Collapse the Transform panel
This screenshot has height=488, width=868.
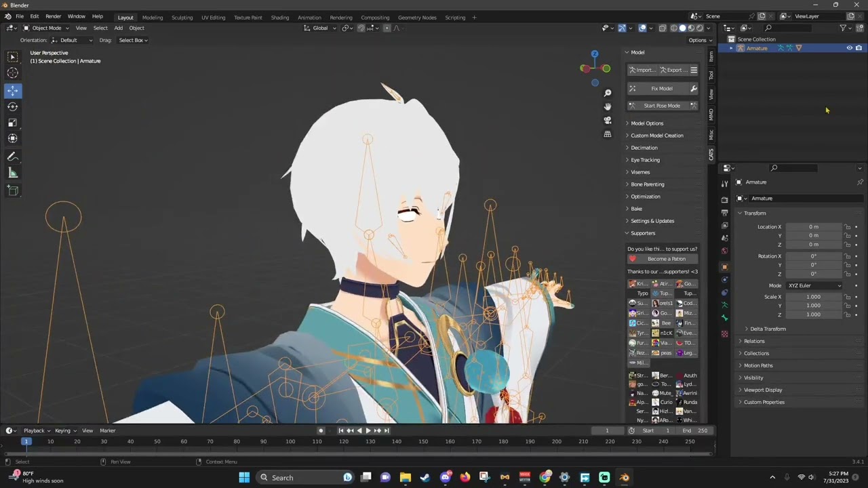pos(754,213)
